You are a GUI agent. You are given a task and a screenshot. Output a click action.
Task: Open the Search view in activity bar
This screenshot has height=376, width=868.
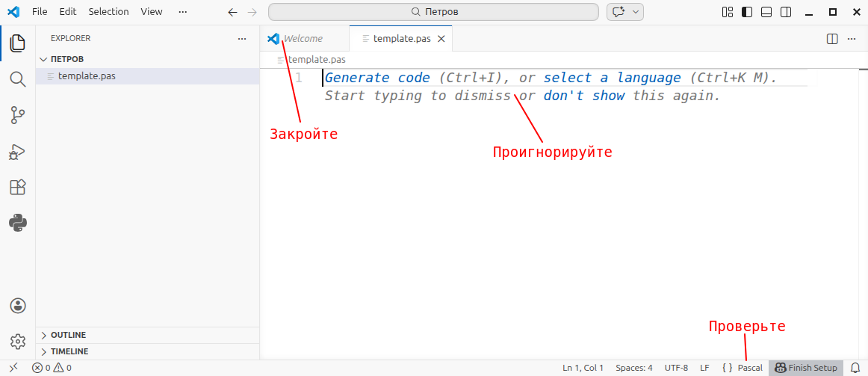click(x=17, y=79)
